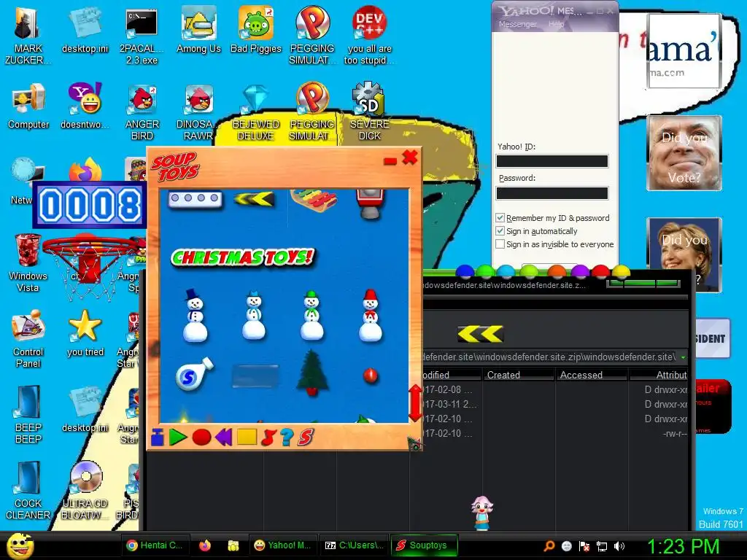Image resolution: width=747 pixels, height=560 pixels.
Task: Pick the translucent ice block toy
Action: point(255,376)
